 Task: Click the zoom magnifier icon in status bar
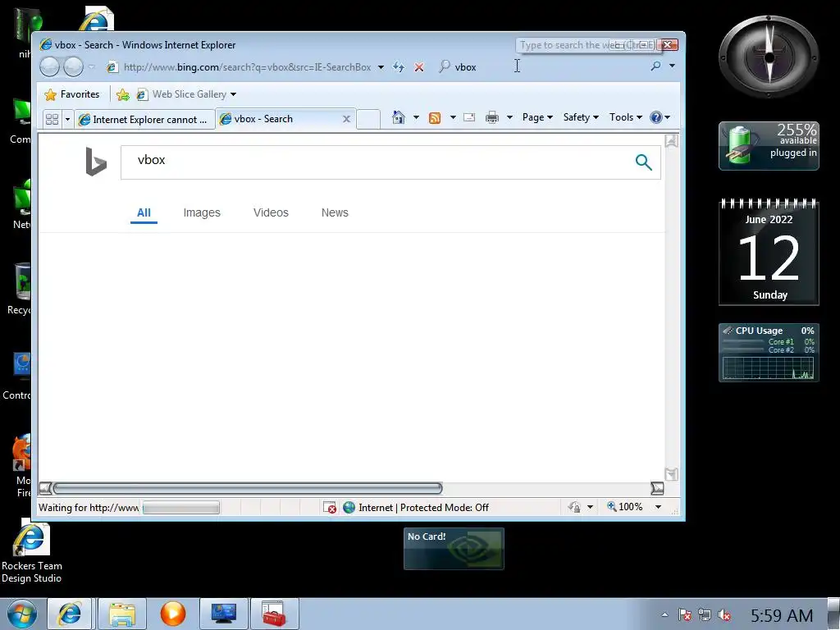(x=611, y=506)
